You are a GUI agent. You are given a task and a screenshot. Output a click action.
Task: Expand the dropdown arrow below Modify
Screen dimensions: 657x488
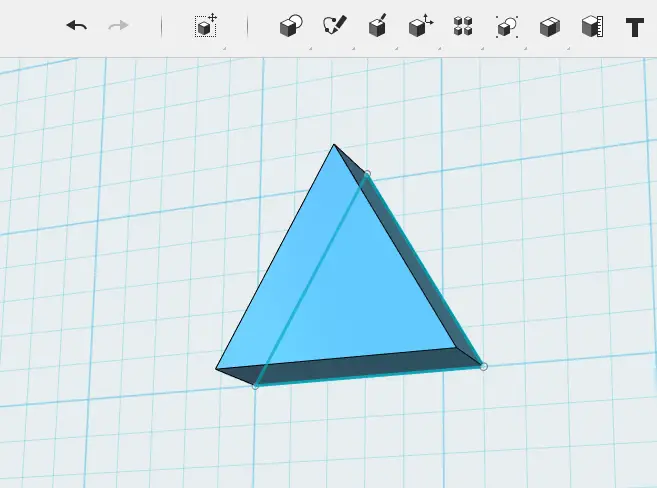(440, 49)
